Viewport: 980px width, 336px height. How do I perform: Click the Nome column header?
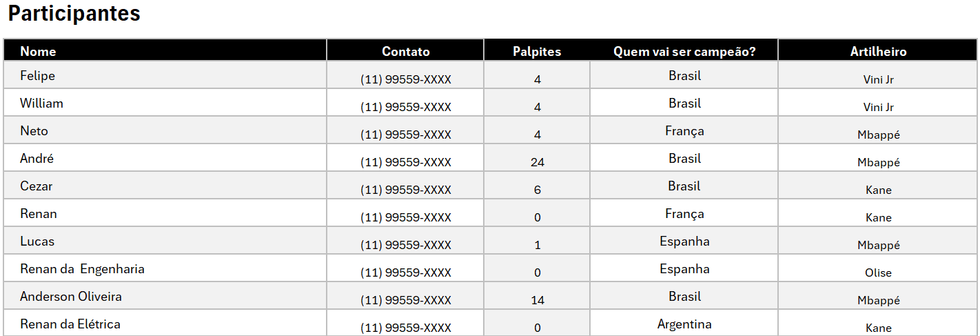38,51
